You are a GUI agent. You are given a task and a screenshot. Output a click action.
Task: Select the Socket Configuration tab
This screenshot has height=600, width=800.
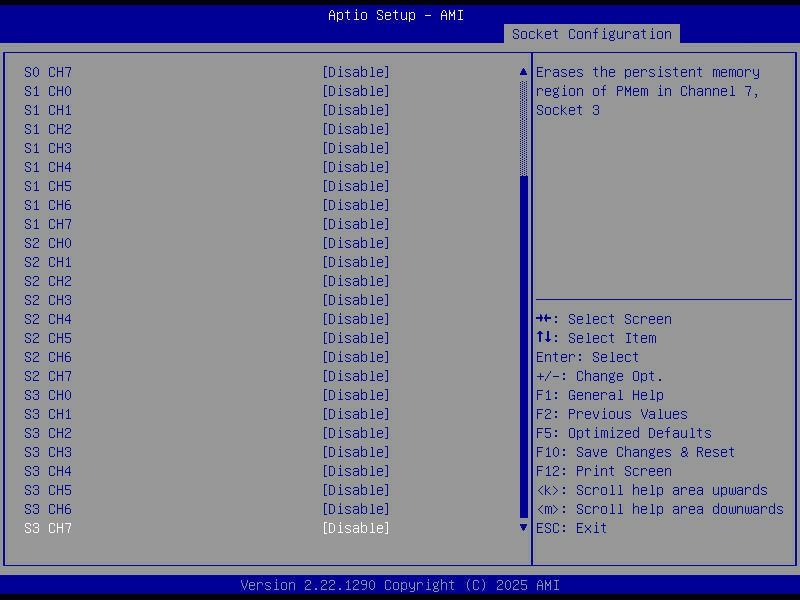pos(591,34)
